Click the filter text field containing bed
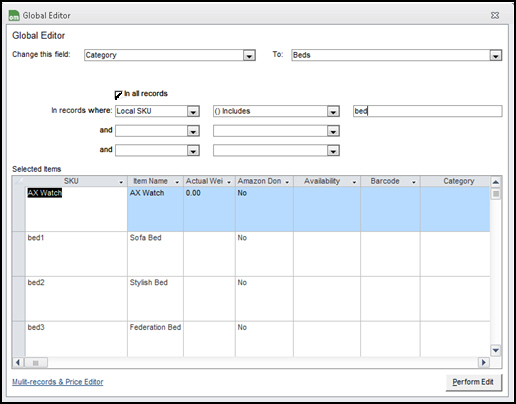Image resolution: width=516 pixels, height=404 pixels. [428, 111]
